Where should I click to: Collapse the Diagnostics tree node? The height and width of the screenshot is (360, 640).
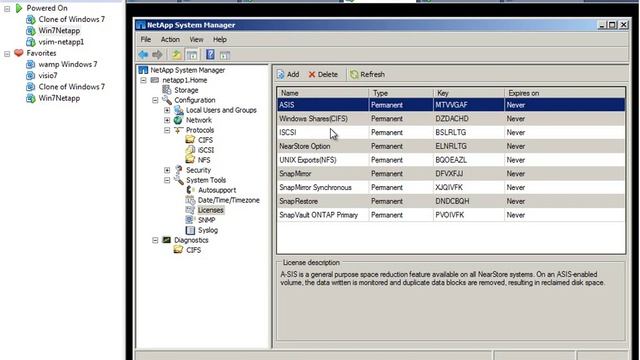155,240
